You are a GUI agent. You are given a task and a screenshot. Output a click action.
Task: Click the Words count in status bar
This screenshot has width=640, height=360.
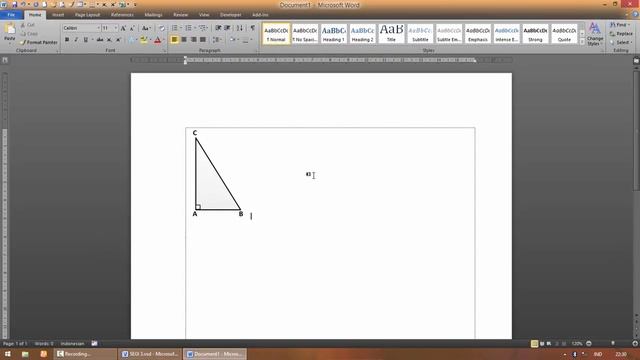(44, 344)
